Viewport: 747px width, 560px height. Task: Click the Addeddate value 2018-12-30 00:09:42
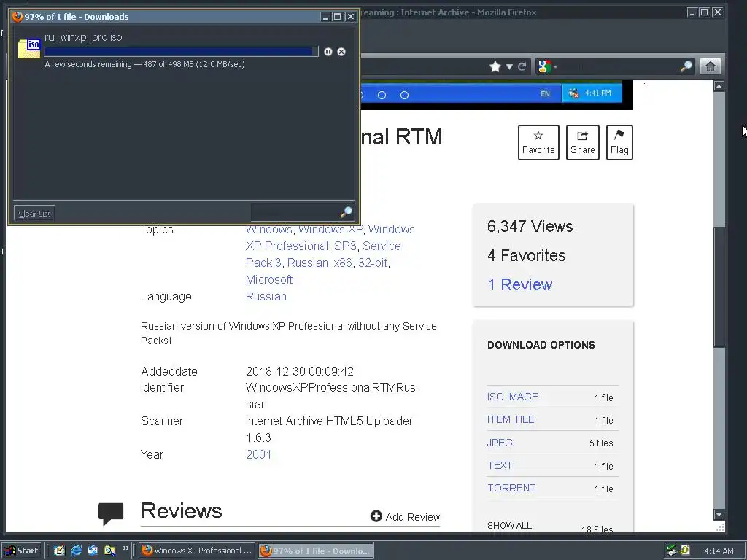tap(300, 371)
